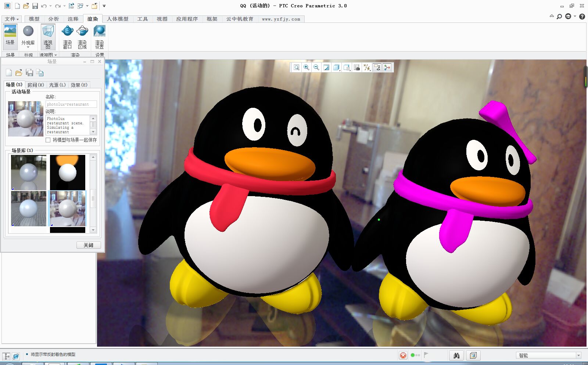
Task: Expand the 透视图 group dropdown arrow
Action: [55, 55]
